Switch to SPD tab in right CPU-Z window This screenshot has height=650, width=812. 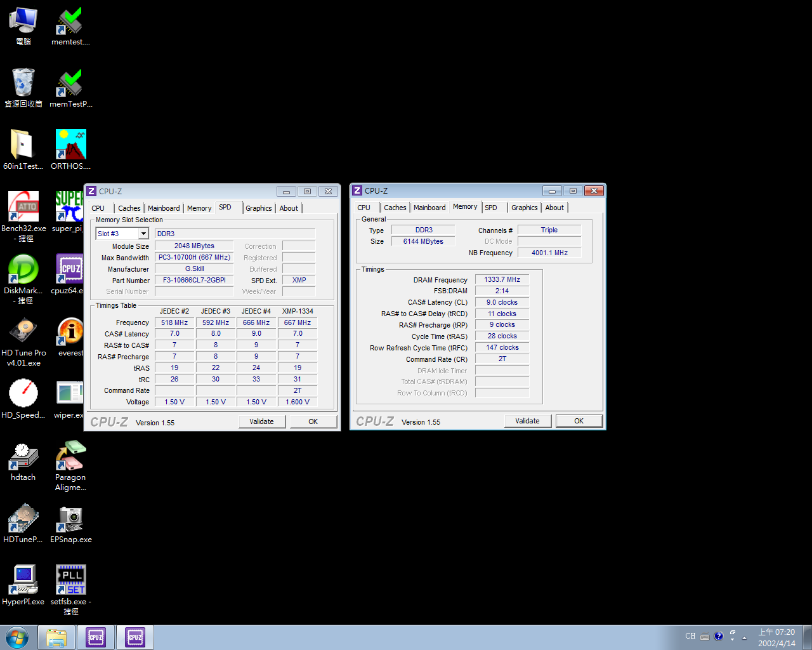491,208
